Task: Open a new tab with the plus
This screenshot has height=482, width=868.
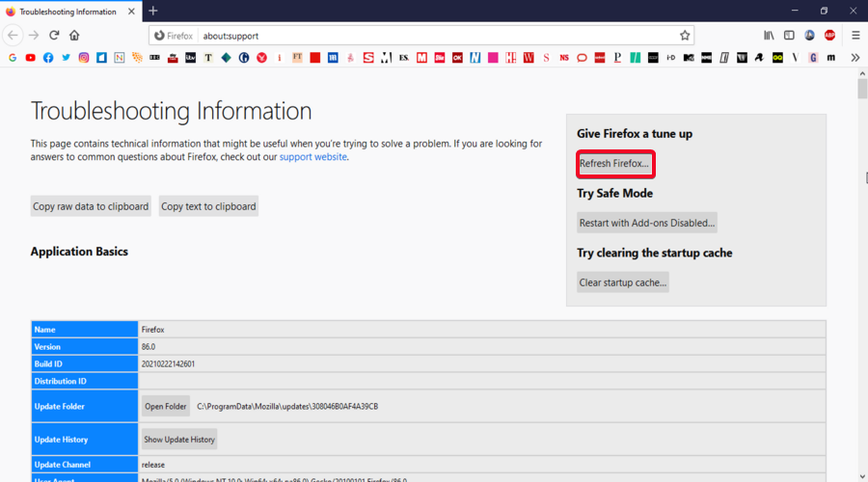Action: (x=153, y=11)
